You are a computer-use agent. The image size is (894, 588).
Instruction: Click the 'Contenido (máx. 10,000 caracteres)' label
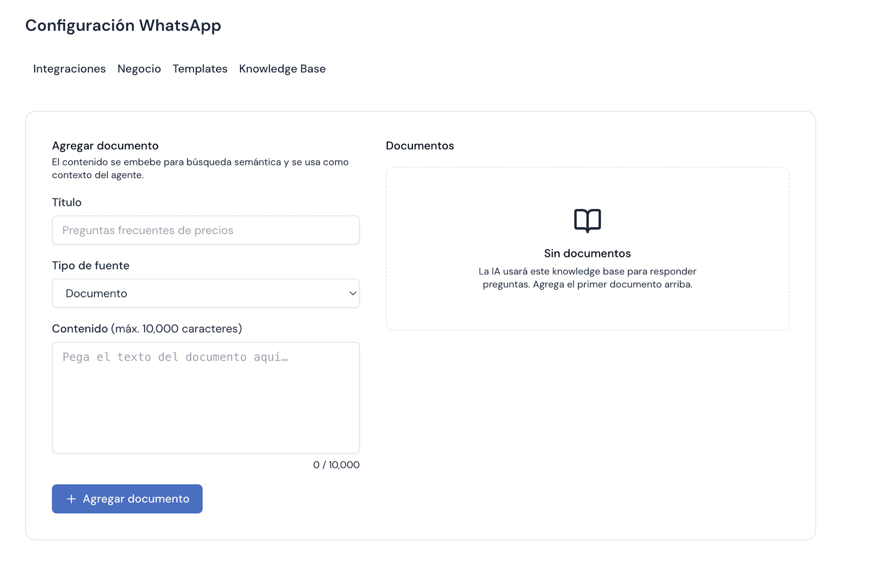[147, 329]
